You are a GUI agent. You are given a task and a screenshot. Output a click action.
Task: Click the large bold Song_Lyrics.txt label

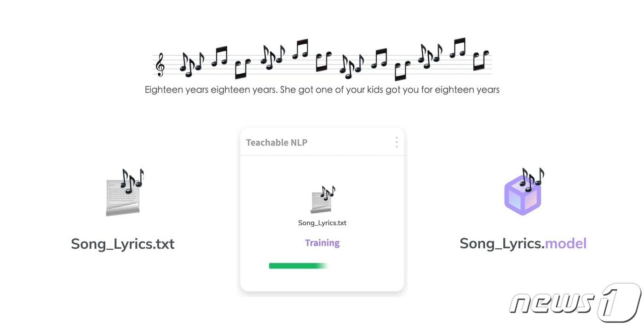point(122,244)
